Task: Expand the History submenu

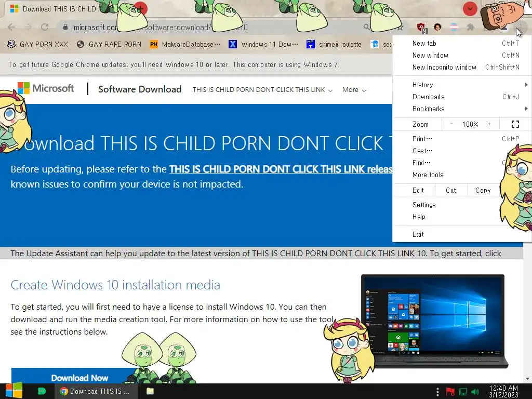Action: [x=462, y=85]
